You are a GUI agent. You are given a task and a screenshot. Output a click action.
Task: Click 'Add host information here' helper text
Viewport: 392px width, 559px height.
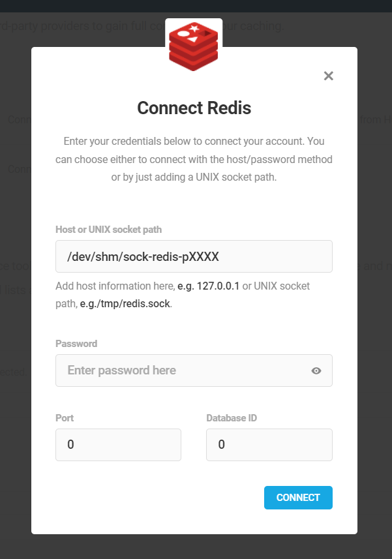[x=115, y=286]
